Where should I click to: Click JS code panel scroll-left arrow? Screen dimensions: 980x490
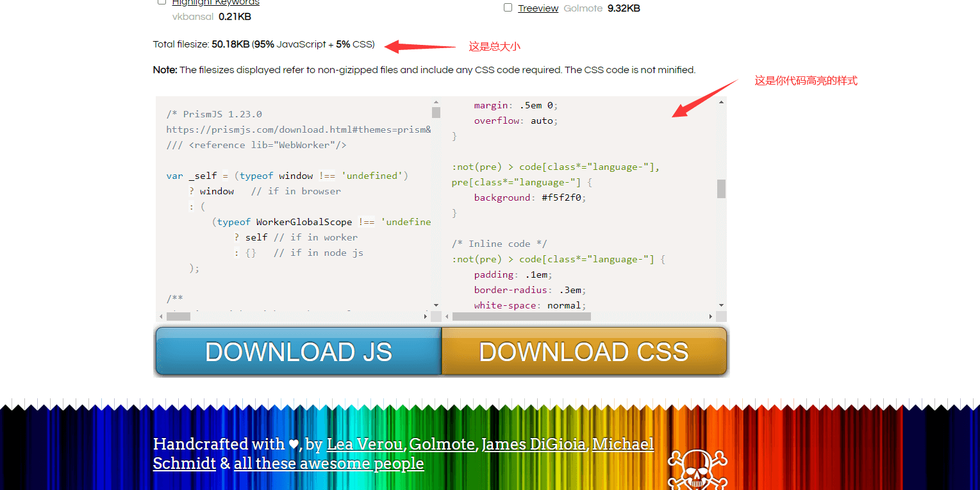coord(161,316)
